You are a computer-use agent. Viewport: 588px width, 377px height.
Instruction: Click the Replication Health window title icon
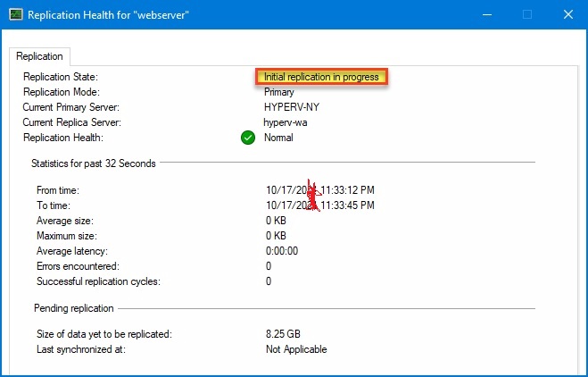pos(14,15)
